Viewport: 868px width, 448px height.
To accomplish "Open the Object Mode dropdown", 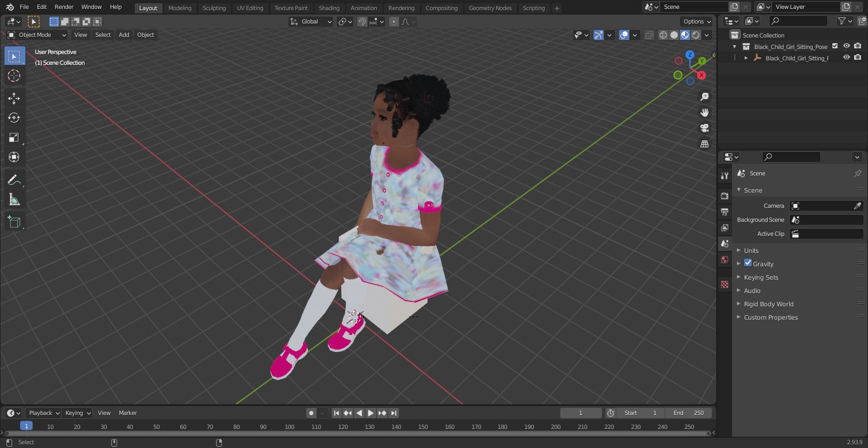I will [37, 35].
